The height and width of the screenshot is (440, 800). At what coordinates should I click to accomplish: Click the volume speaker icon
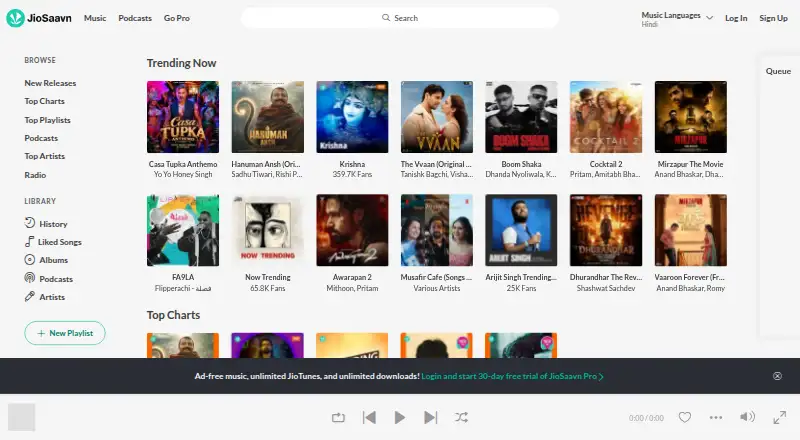pyautogui.click(x=747, y=417)
